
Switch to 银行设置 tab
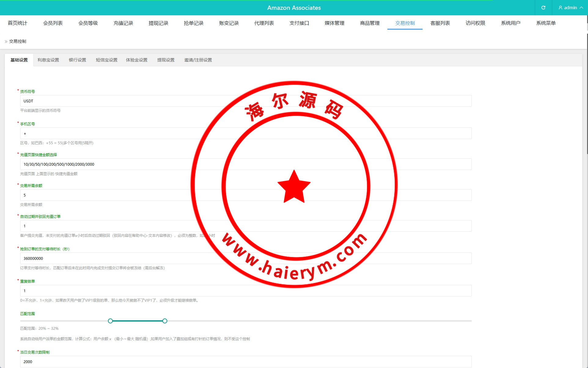click(77, 60)
